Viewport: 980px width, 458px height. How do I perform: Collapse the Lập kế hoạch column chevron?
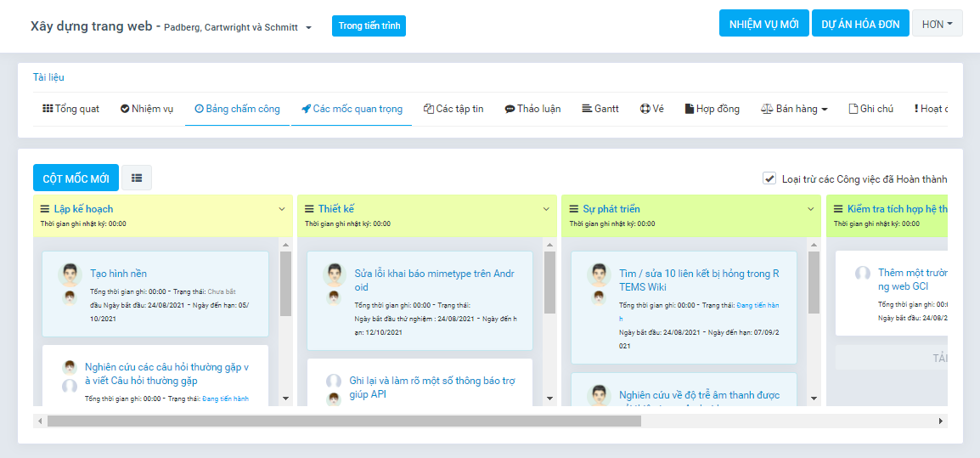pos(282,209)
